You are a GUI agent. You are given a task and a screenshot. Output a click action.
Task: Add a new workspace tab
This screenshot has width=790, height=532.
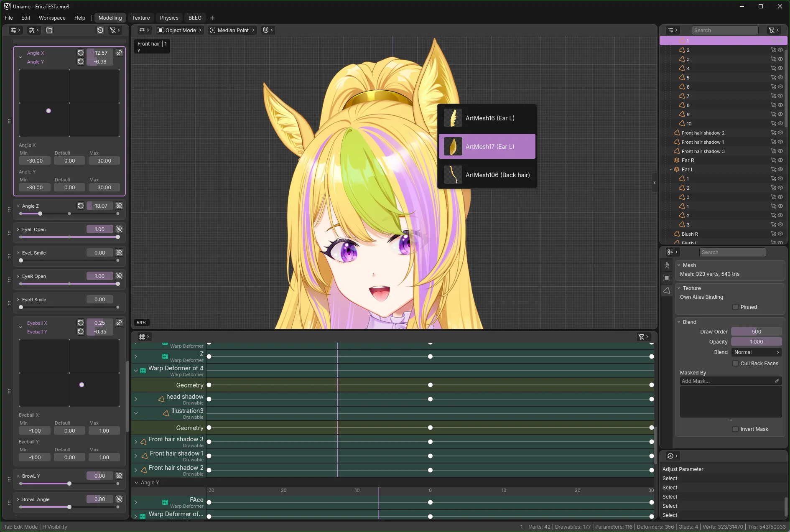(212, 18)
